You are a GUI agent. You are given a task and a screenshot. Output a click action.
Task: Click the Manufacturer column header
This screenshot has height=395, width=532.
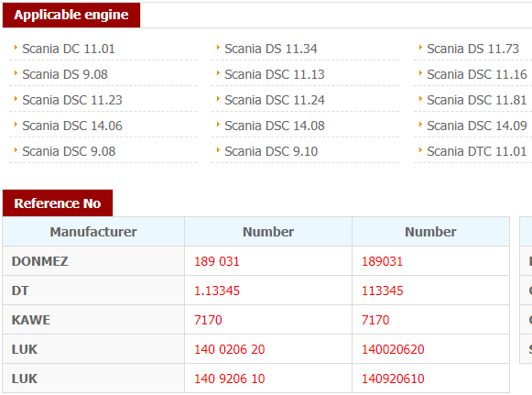click(x=93, y=232)
